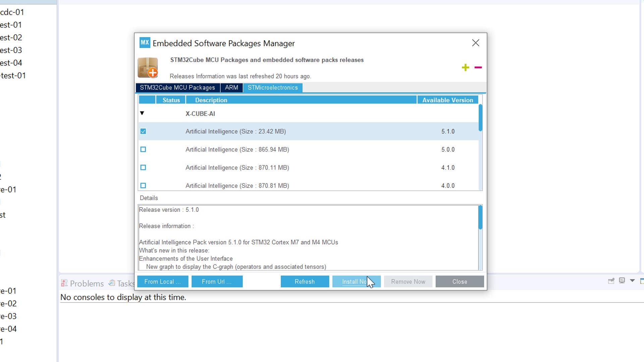Image resolution: width=644 pixels, height=362 pixels.
Task: Click the From Local button
Action: [x=163, y=282]
